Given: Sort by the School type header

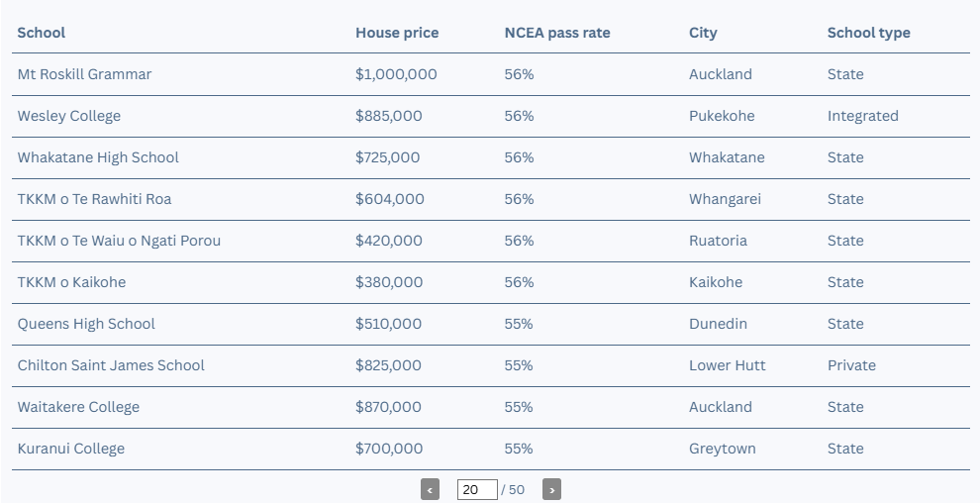Looking at the screenshot, I should click(869, 33).
